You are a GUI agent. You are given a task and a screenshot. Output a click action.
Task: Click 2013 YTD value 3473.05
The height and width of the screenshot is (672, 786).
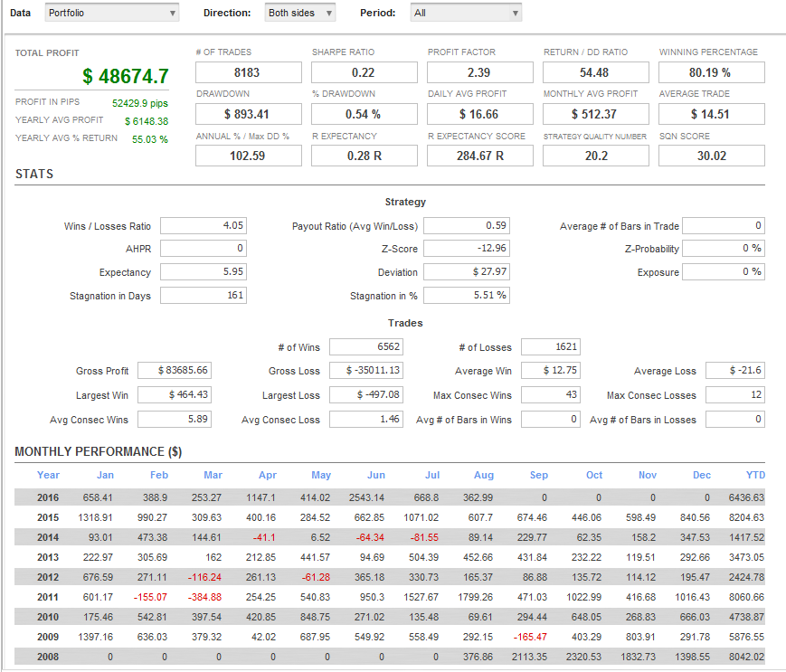pyautogui.click(x=746, y=557)
